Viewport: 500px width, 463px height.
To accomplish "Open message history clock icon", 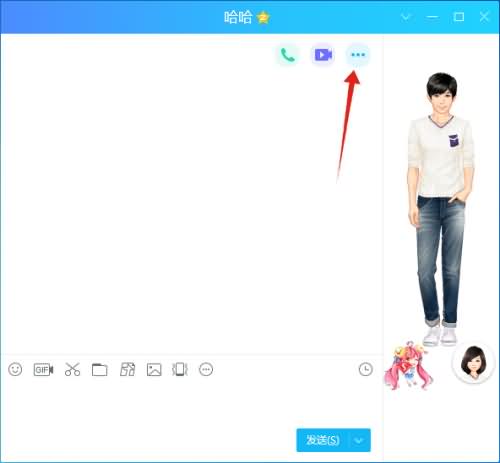I will [x=366, y=369].
